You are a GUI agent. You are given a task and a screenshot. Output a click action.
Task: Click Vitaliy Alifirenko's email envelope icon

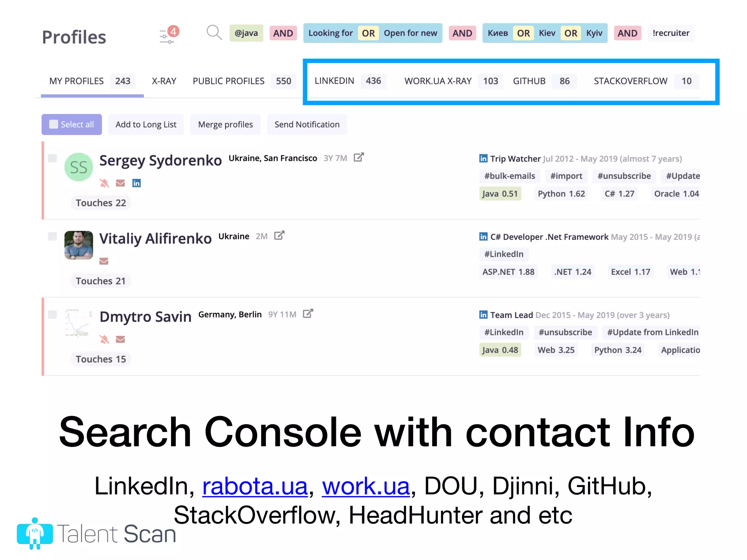pos(104,261)
